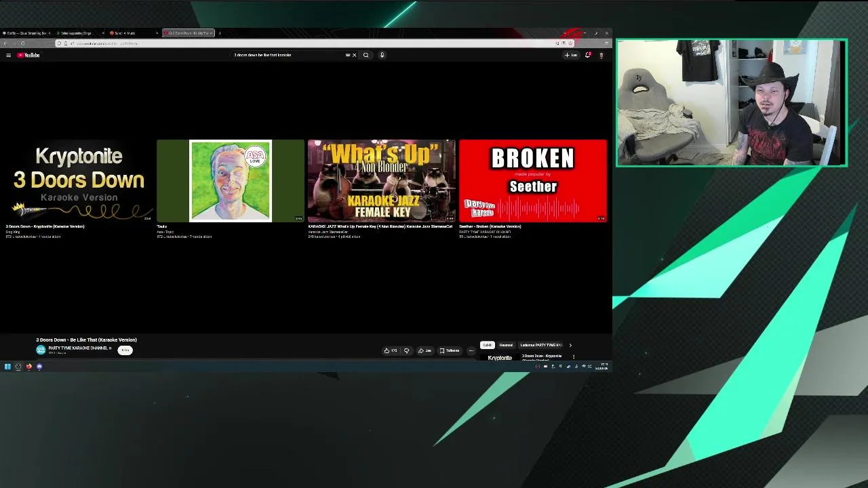The image size is (868, 488).
Task: Share the video with Jaa button
Action: [x=425, y=350]
